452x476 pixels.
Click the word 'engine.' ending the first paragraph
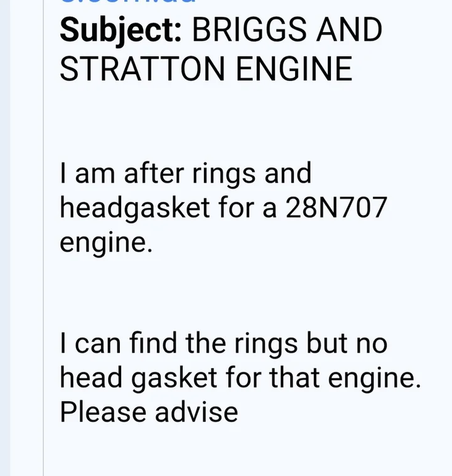106,243
